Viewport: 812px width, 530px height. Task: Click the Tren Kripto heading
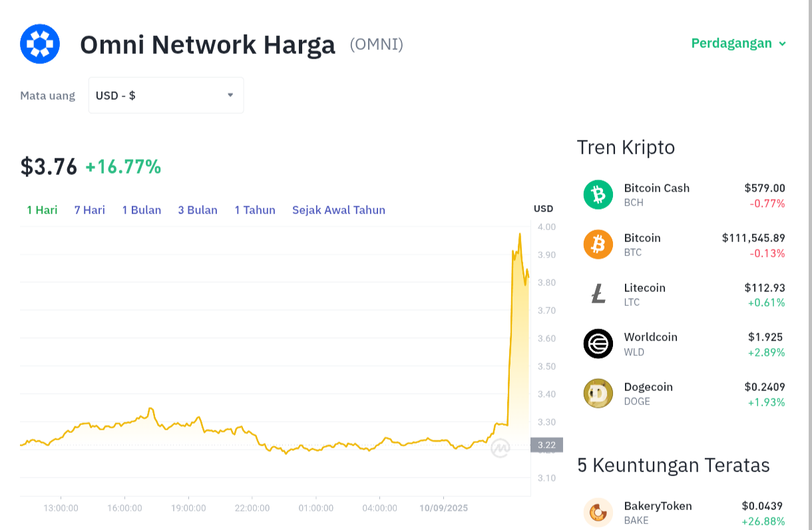[x=626, y=147]
